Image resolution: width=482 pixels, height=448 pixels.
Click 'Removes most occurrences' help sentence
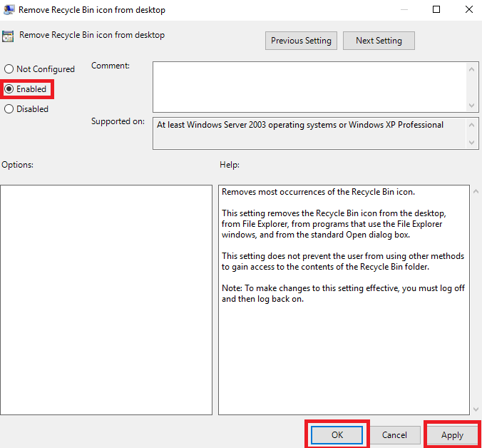tap(318, 192)
